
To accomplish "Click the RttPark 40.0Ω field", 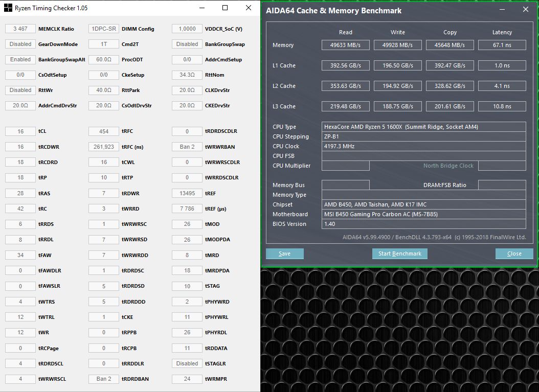I will pos(103,90).
